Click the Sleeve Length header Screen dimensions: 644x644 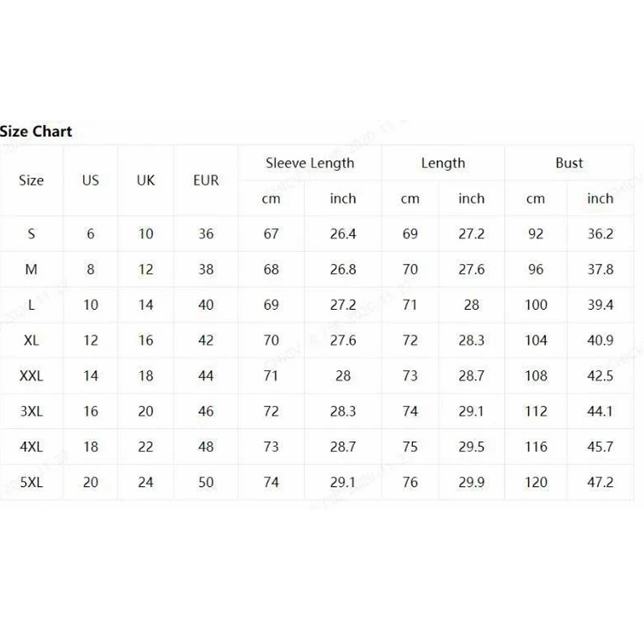tap(310, 163)
